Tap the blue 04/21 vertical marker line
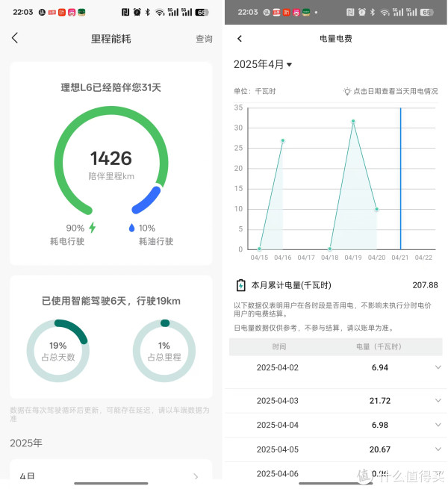This screenshot has width=448, height=489. (400, 178)
